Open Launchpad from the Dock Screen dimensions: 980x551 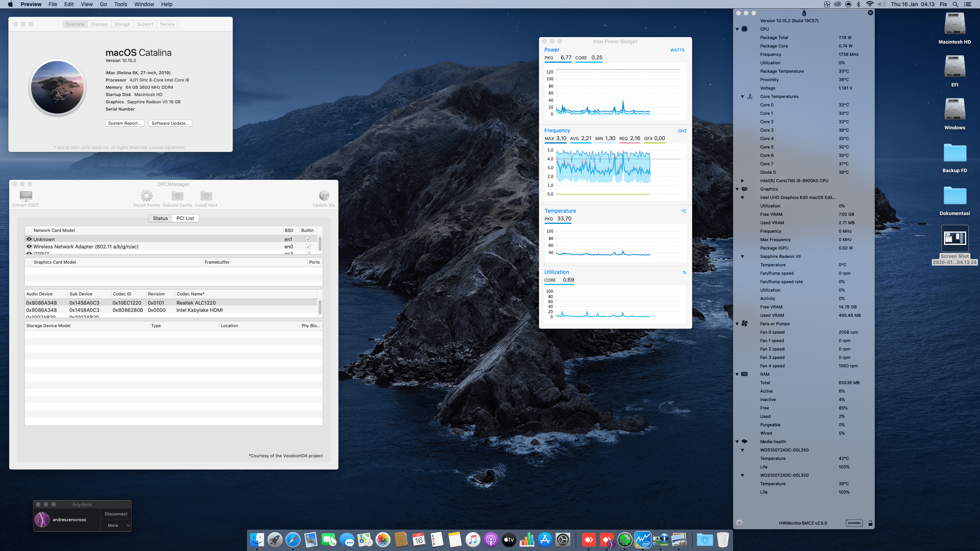coord(275,540)
